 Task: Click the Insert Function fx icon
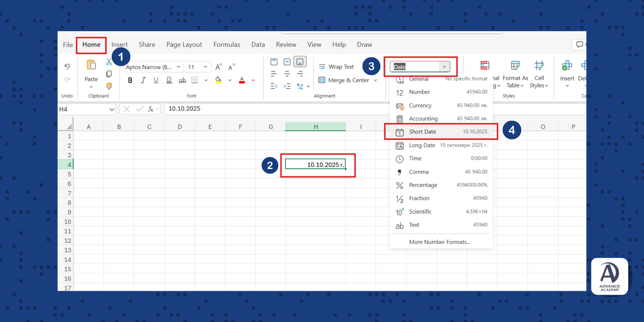(151, 109)
